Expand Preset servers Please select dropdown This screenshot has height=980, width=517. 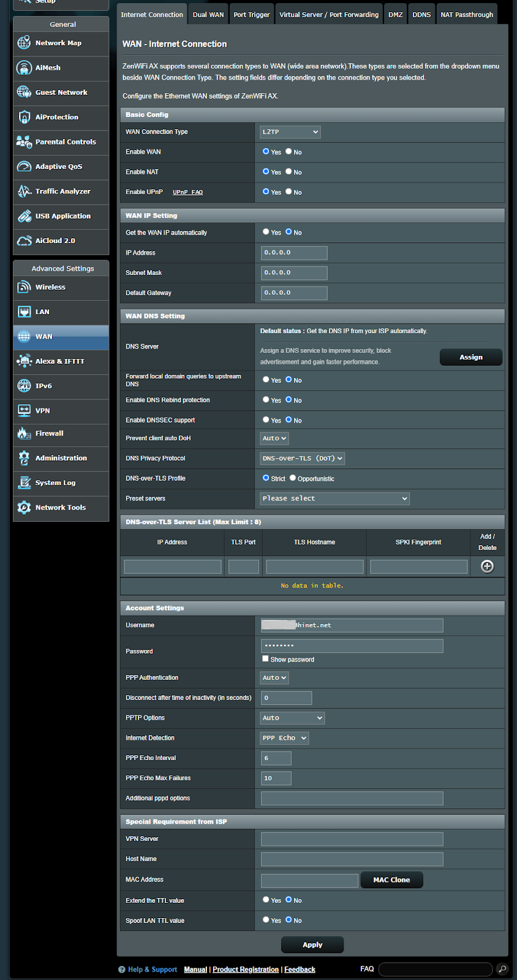click(x=335, y=499)
